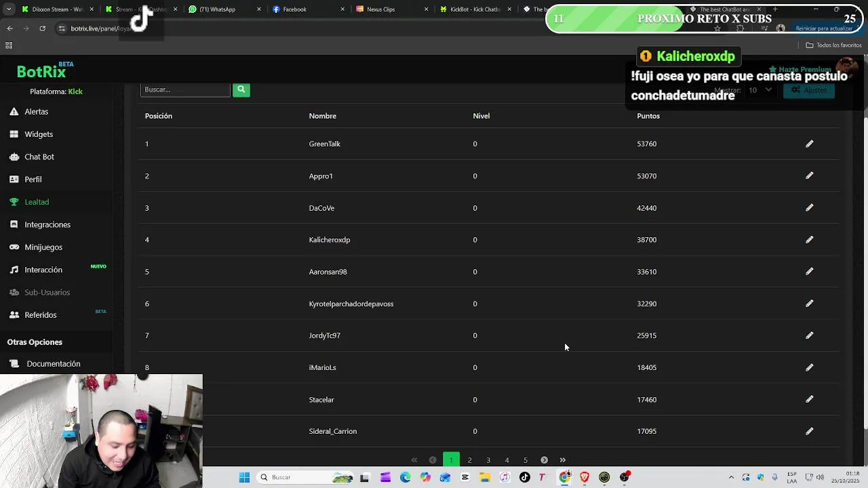Open edit pencil for Kalicheroxdp row

(809, 239)
